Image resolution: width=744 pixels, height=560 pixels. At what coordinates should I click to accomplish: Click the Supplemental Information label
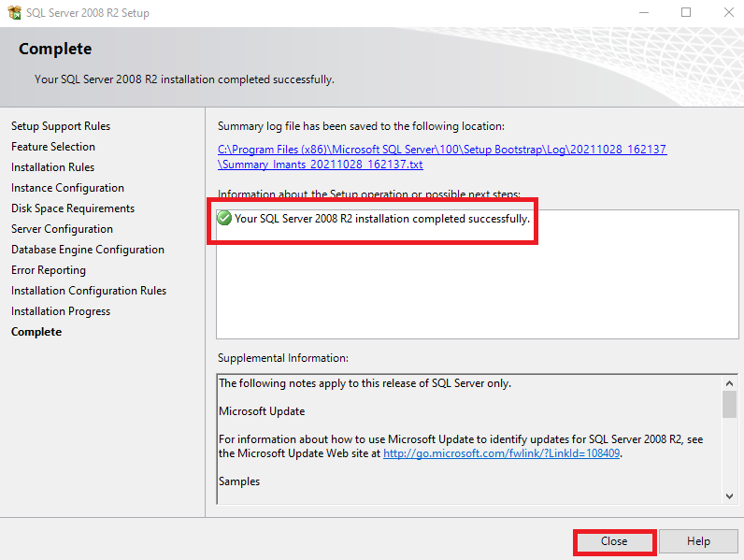click(283, 358)
